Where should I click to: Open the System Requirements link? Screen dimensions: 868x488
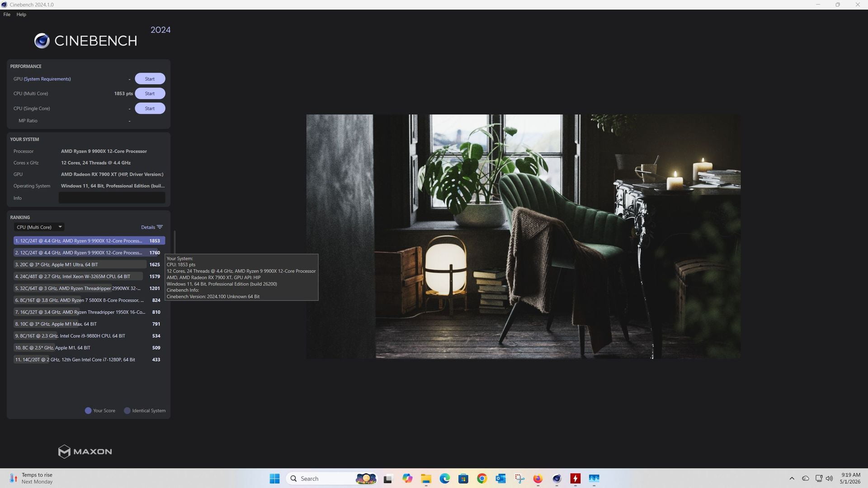47,79
